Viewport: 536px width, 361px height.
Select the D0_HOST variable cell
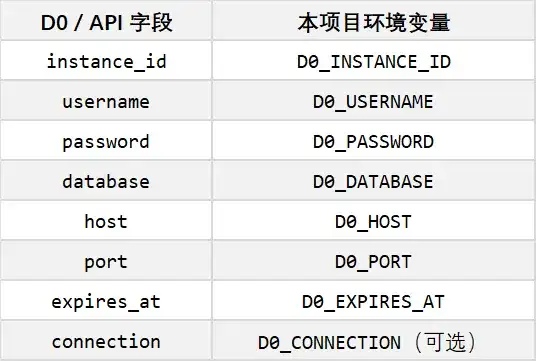(374, 220)
